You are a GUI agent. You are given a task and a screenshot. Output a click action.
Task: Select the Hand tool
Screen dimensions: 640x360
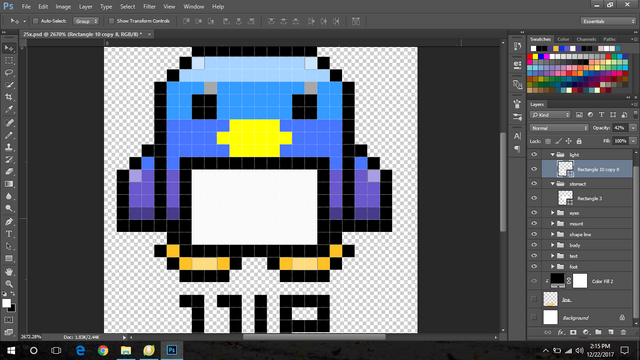(9, 271)
